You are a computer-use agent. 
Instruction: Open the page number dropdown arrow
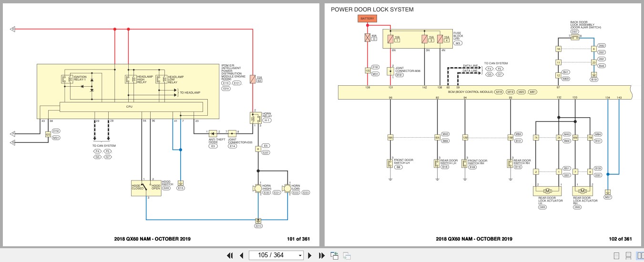(x=300, y=255)
